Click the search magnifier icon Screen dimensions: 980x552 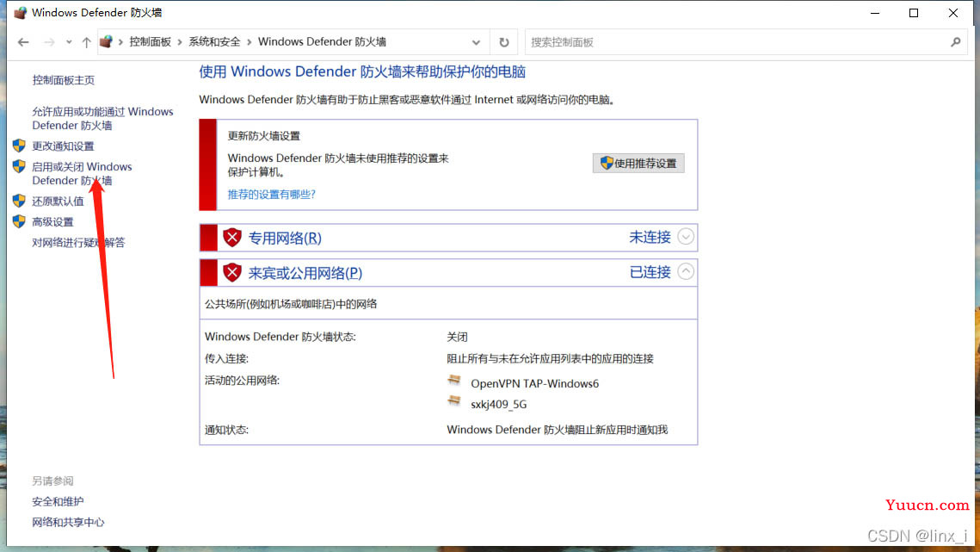[x=955, y=42]
